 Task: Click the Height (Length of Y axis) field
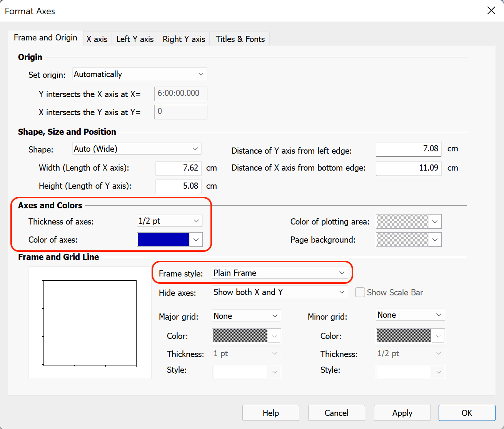point(179,186)
